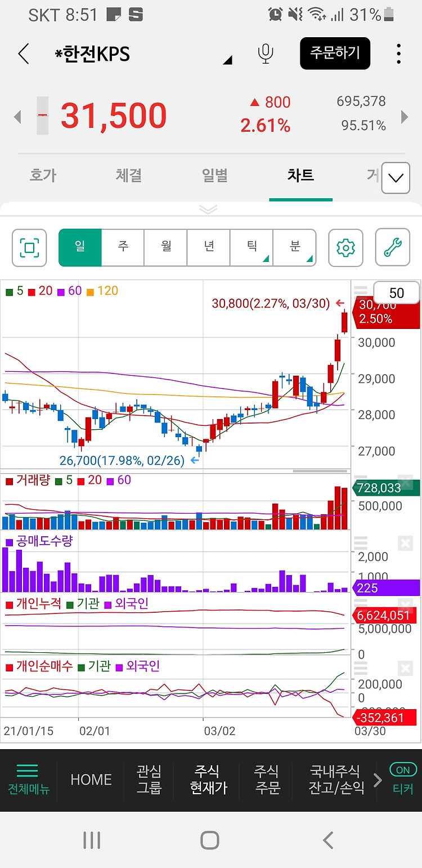
Task: Select the 월 monthly chart period
Action: click(x=165, y=247)
